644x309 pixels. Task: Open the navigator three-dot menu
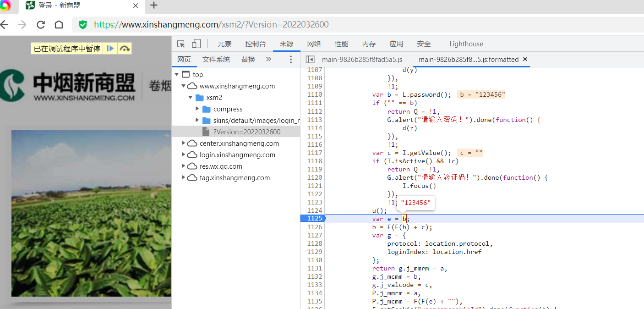(x=291, y=59)
